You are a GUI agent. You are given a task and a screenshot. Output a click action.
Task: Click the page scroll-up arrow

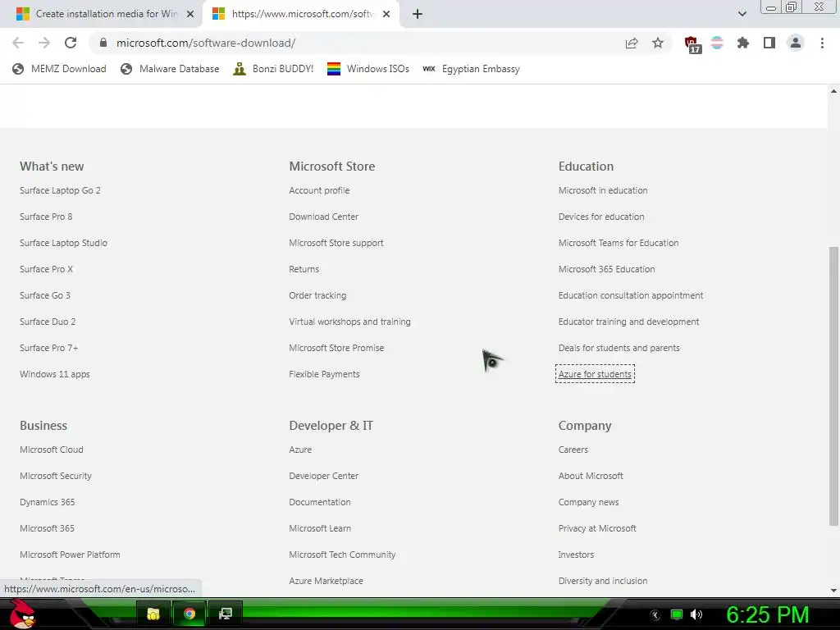coord(833,91)
